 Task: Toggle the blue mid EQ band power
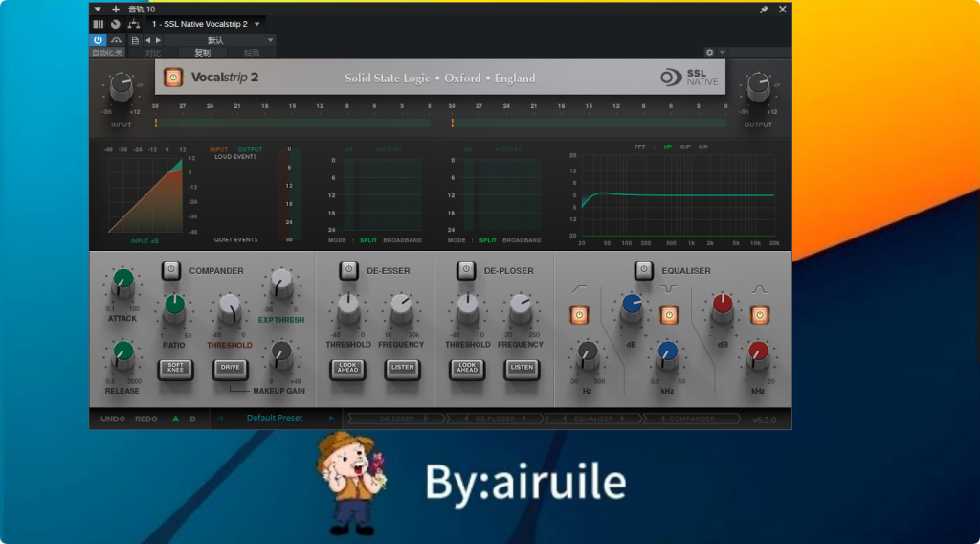point(669,315)
